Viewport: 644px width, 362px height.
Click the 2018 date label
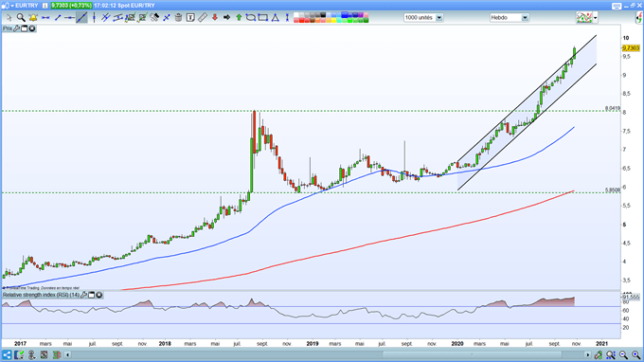tap(165, 343)
